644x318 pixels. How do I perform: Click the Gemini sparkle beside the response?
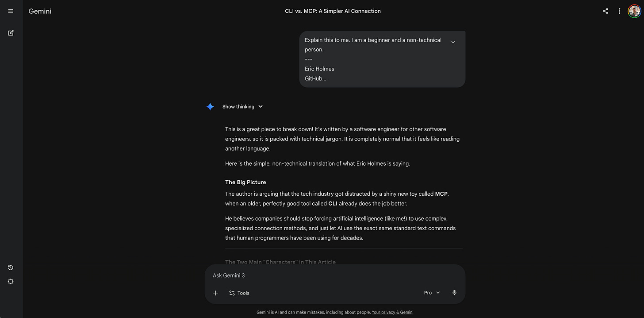[x=210, y=106]
